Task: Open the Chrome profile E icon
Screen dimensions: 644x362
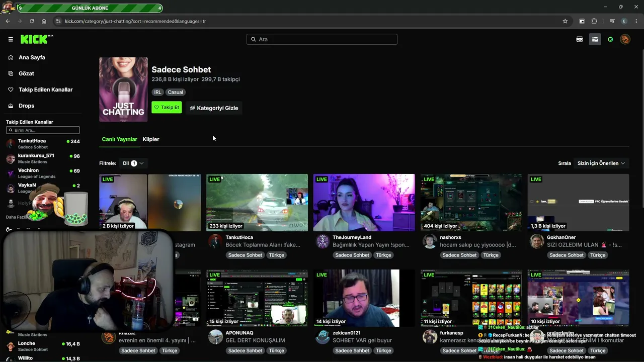Action: tap(624, 21)
